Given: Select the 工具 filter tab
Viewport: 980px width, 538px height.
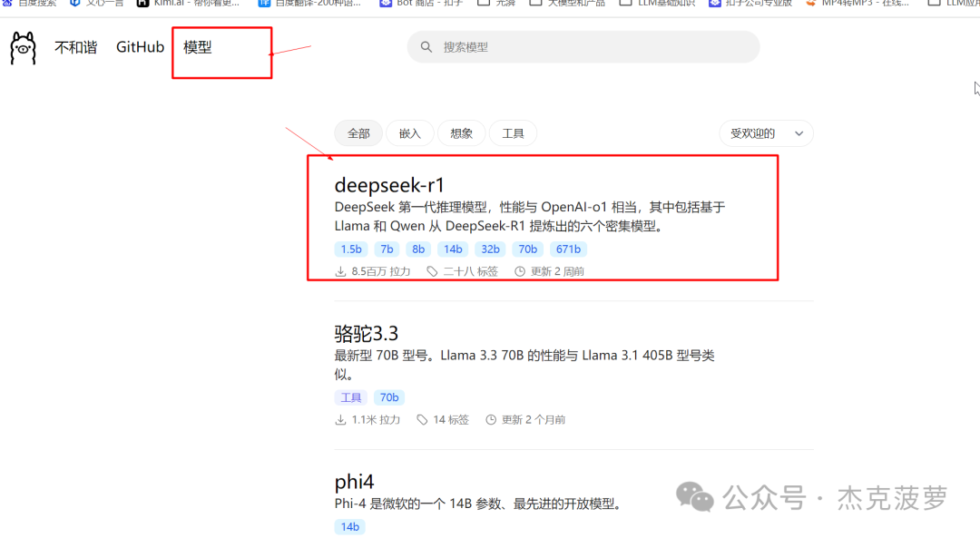Looking at the screenshot, I should pos(513,133).
